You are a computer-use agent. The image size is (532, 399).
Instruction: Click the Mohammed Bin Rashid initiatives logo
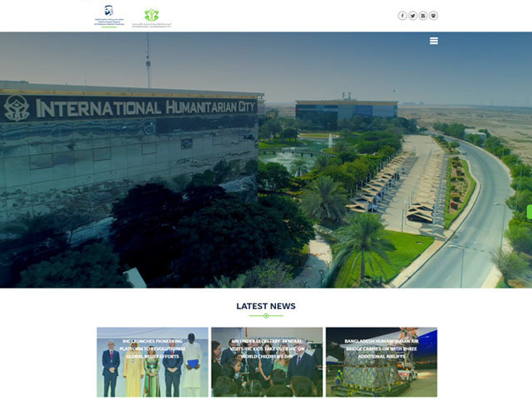(x=110, y=16)
